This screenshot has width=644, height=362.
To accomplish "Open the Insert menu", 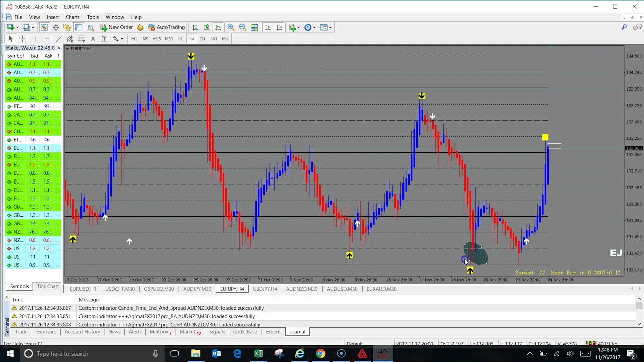I will [x=53, y=17].
